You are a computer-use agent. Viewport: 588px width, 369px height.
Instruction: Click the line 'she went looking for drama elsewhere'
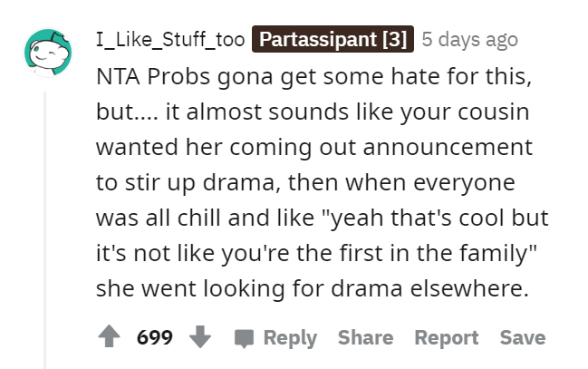(312, 288)
